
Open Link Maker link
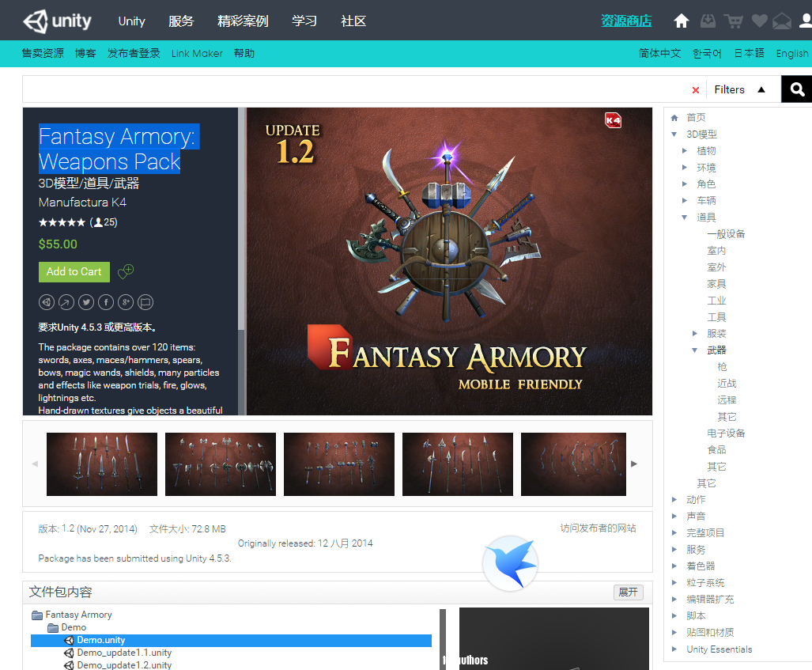197,53
